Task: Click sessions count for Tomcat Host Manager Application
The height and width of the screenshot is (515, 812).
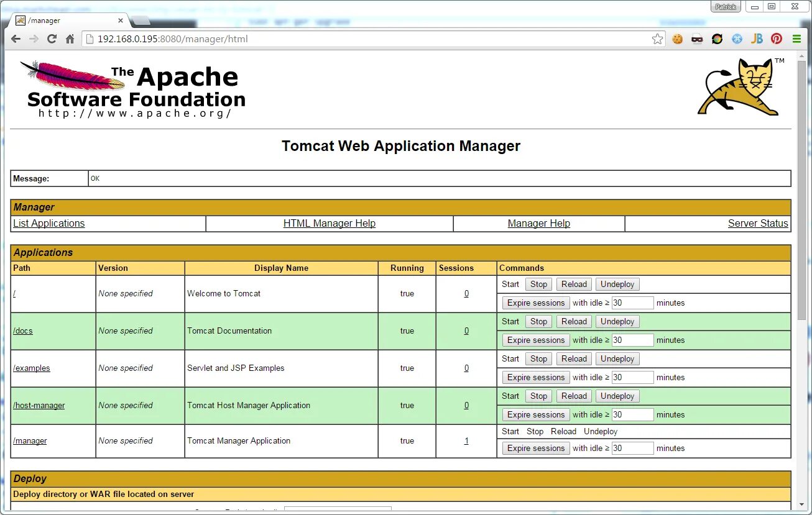Action: tap(466, 405)
